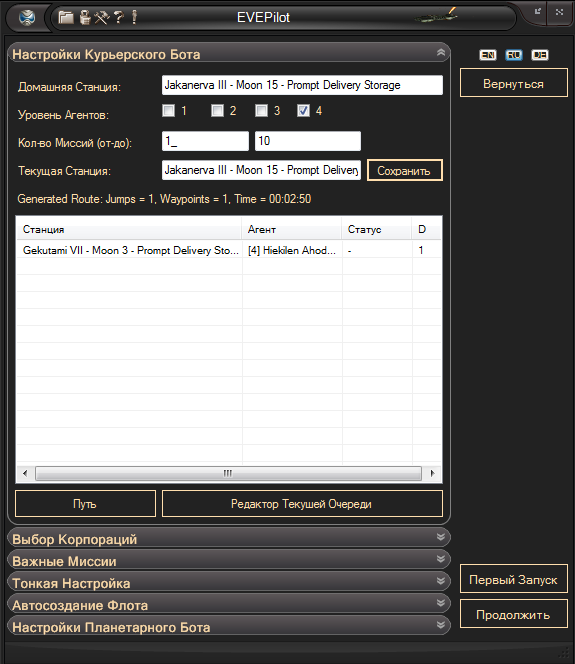Click the mission count minimum field
Image resolution: width=575 pixels, height=664 pixels.
pos(205,141)
